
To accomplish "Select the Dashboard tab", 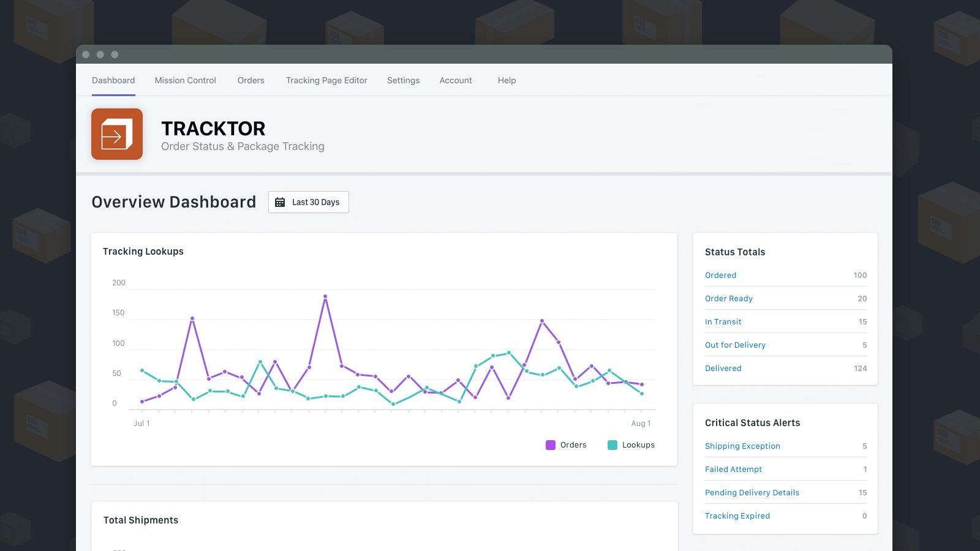I will click(x=113, y=80).
